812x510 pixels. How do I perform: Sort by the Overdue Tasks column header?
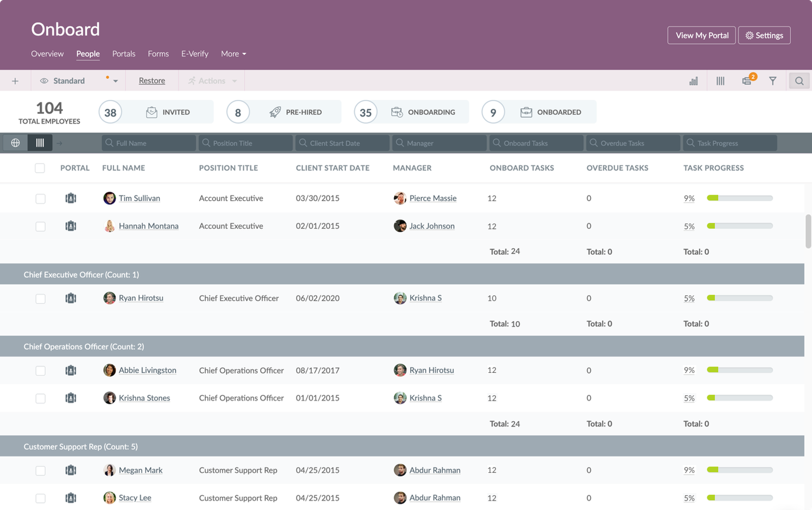click(617, 168)
